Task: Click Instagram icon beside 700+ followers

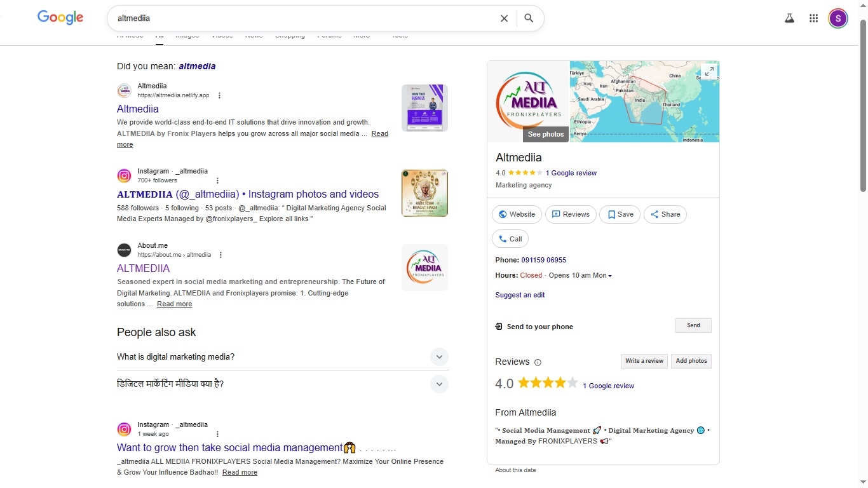Action: click(124, 176)
